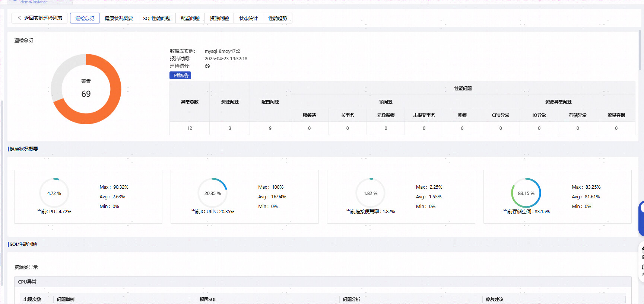This screenshot has height=304, width=644.
Task: Select the 巡检总览 tab
Action: (x=85, y=18)
